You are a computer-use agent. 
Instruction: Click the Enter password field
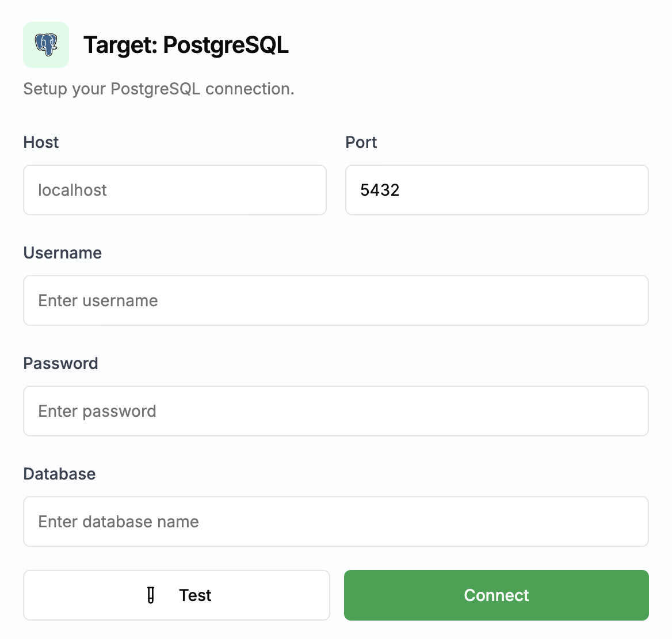tap(335, 411)
